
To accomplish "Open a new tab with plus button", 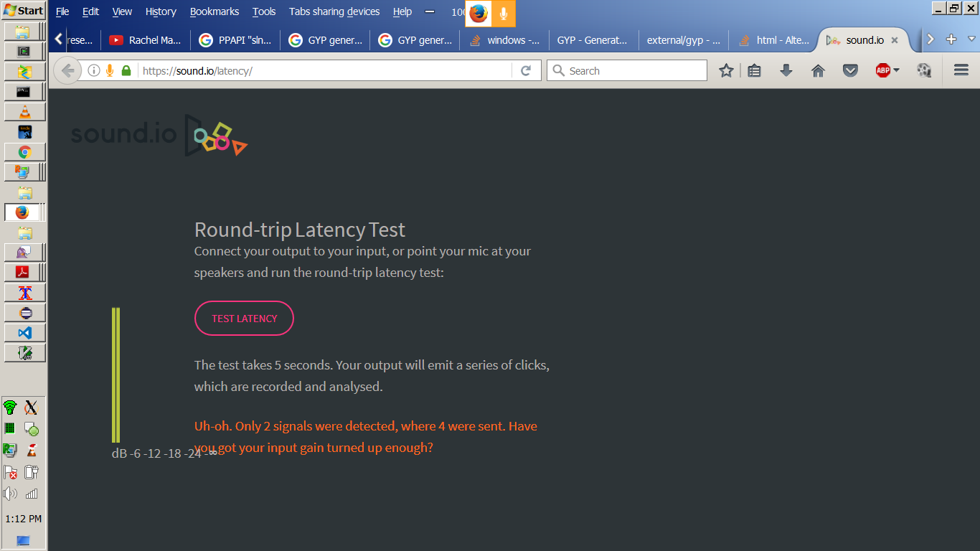I will click(951, 39).
